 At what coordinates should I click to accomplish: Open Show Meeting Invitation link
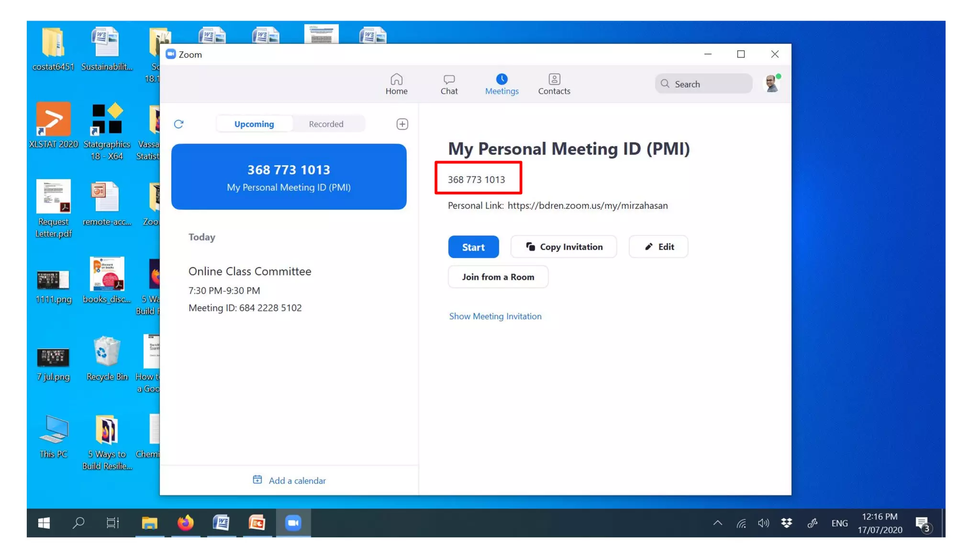pyautogui.click(x=495, y=316)
